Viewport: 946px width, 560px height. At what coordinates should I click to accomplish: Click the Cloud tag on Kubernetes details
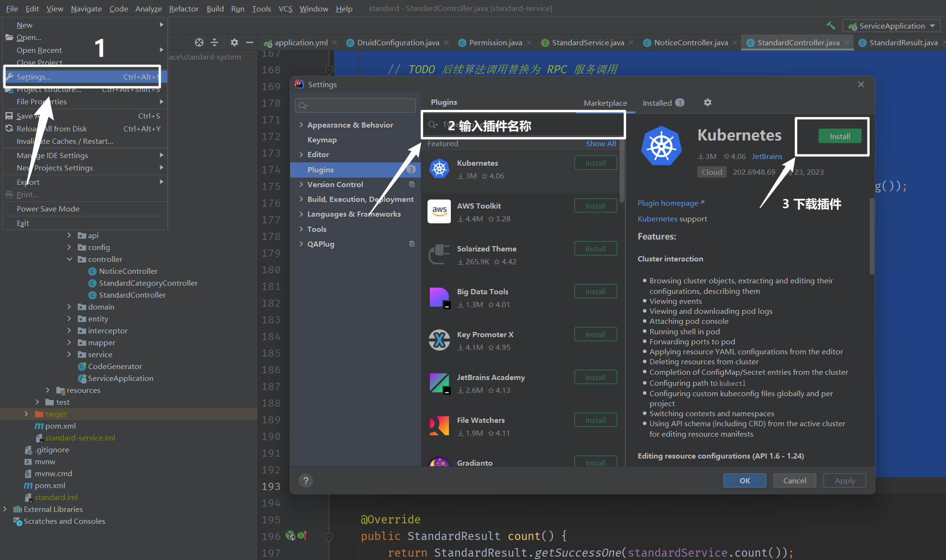point(712,172)
